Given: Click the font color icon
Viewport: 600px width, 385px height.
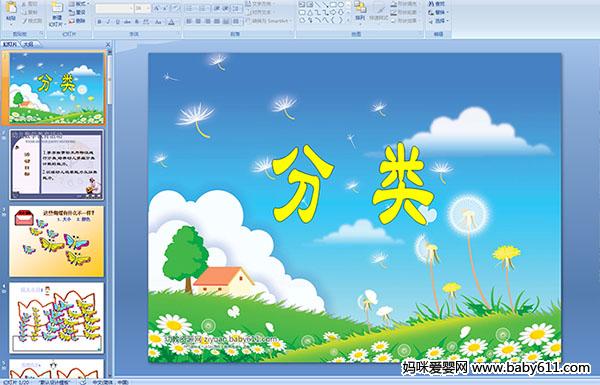Looking at the screenshot, I should 171,22.
